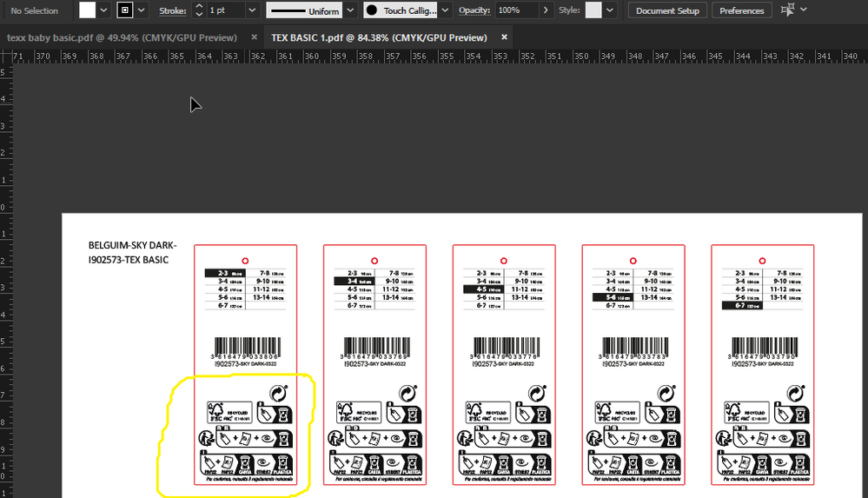The width and height of the screenshot is (868, 498).
Task: Increase stroke weight with the up arrow
Action: pos(199,6)
